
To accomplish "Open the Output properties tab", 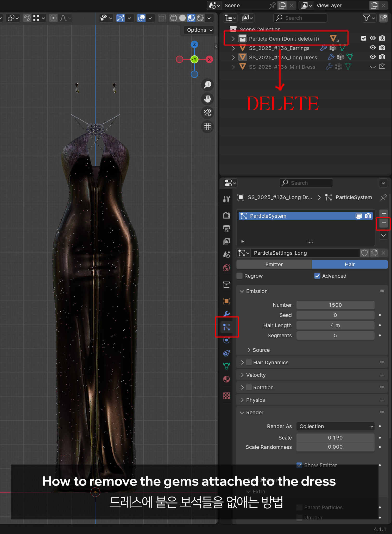I will (x=226, y=229).
